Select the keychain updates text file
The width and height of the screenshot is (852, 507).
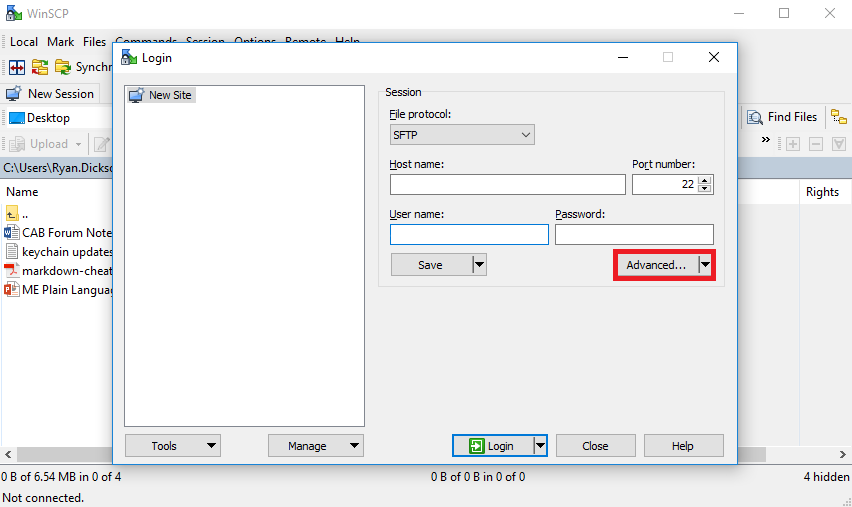pos(58,252)
